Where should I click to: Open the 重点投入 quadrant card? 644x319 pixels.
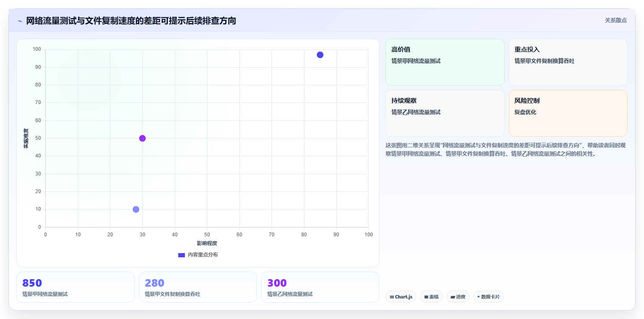click(x=568, y=62)
